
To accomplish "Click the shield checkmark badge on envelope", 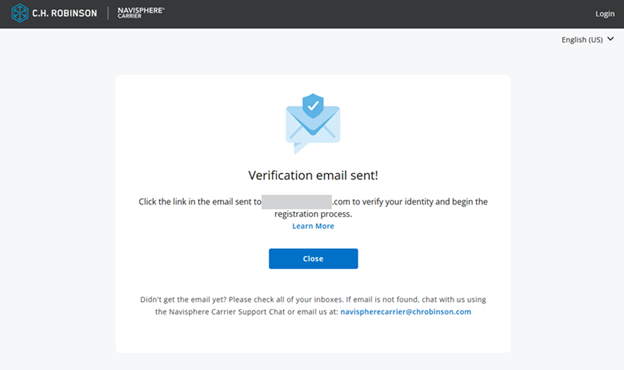I will coord(313,106).
